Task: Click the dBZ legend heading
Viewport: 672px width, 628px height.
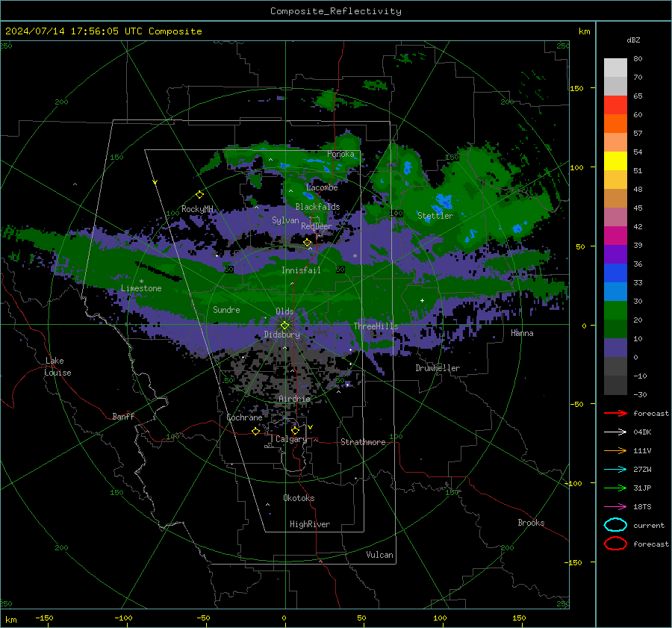Action: tap(633, 40)
